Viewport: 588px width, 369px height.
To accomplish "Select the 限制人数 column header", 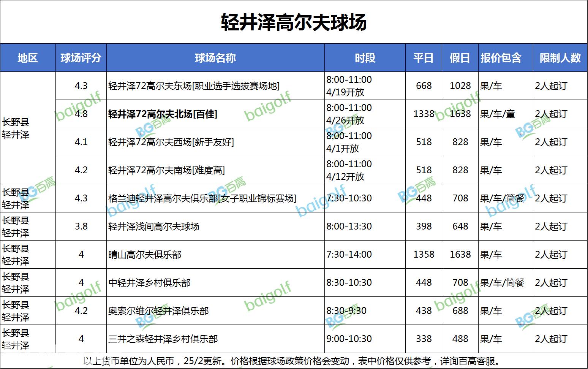I will (x=560, y=58).
